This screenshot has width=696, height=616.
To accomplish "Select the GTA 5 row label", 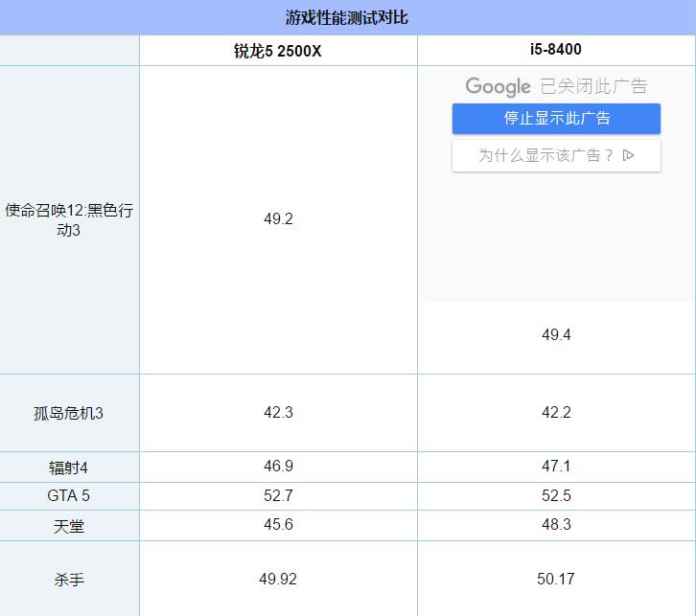I will 69,496.
